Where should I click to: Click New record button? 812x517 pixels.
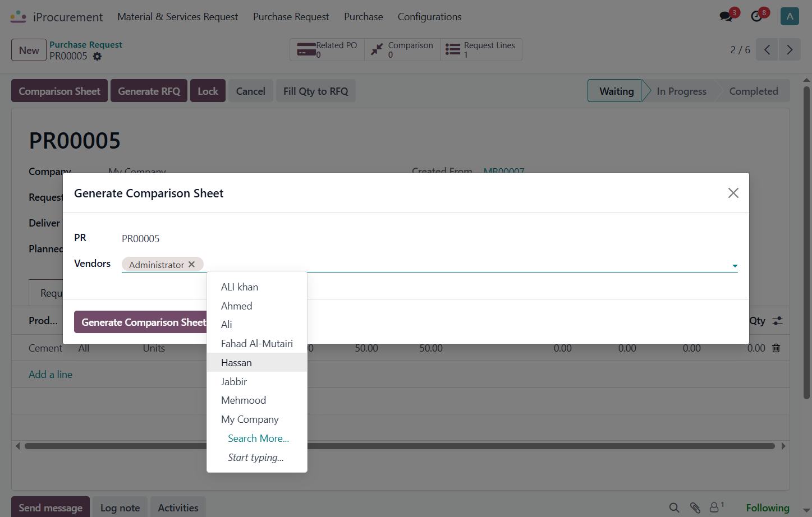29,50
